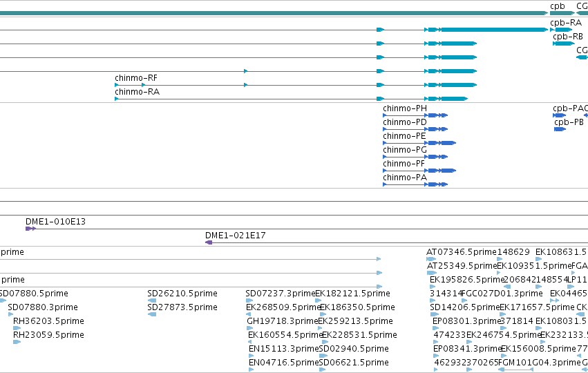Select EST SD07880.5prime

34,294
